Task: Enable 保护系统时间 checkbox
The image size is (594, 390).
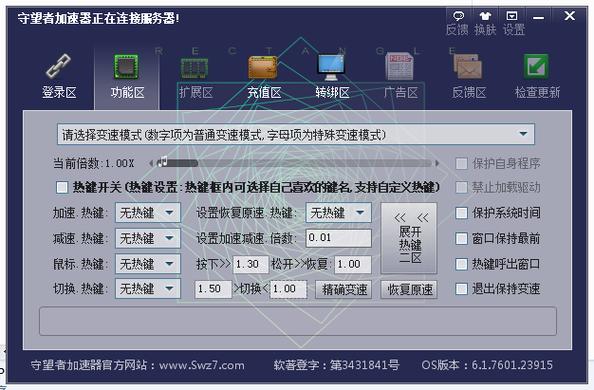Action: (x=461, y=213)
